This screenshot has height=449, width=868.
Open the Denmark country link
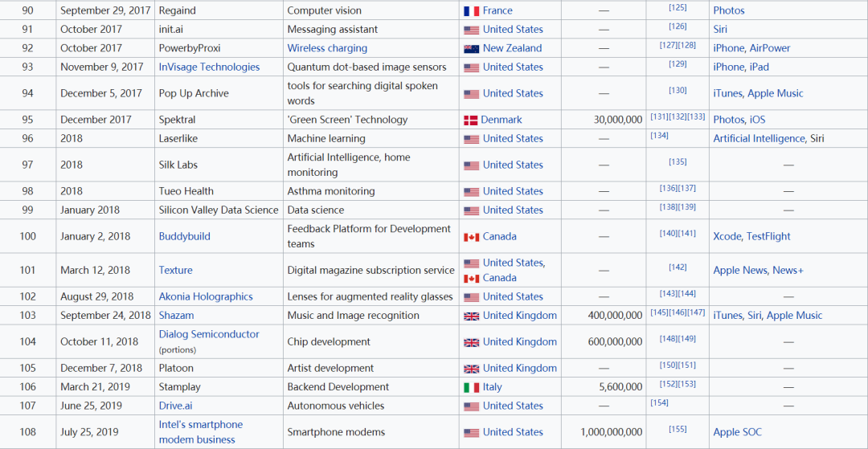point(502,120)
